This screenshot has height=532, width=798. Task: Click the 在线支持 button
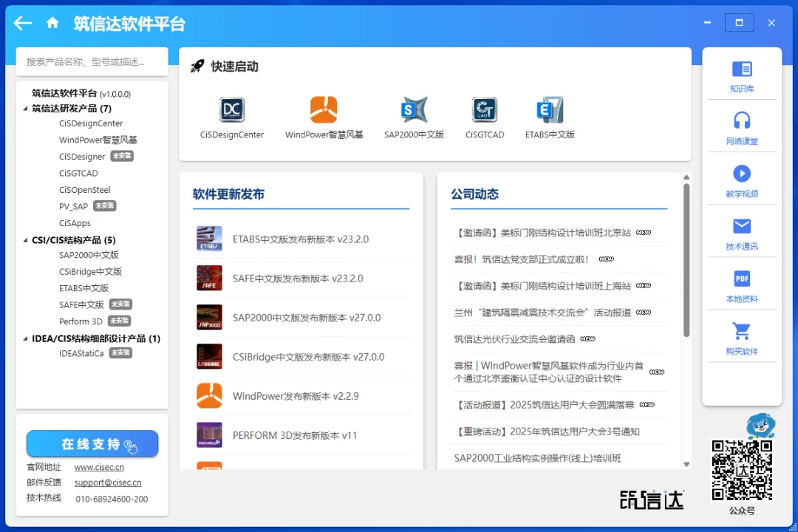[x=92, y=444]
